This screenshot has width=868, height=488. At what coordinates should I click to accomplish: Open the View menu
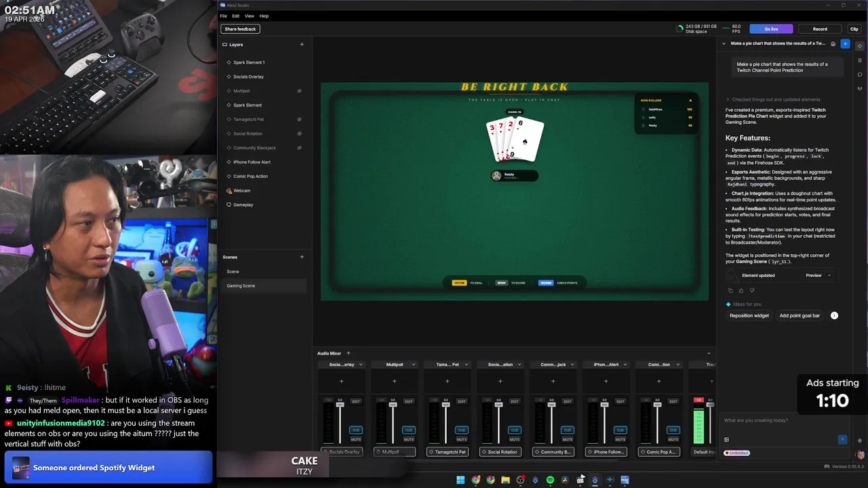click(x=250, y=16)
